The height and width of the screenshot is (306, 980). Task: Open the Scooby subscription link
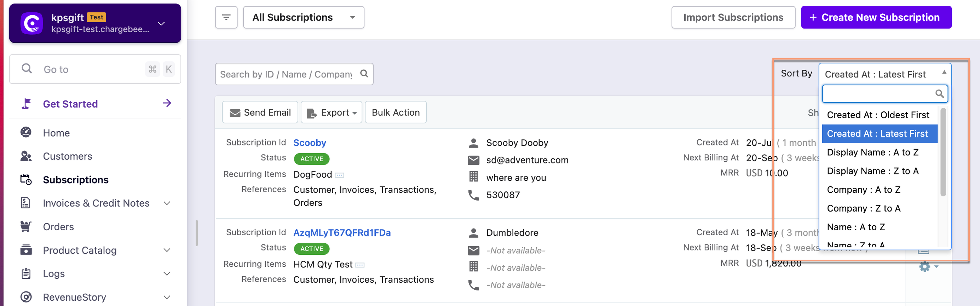pos(309,143)
